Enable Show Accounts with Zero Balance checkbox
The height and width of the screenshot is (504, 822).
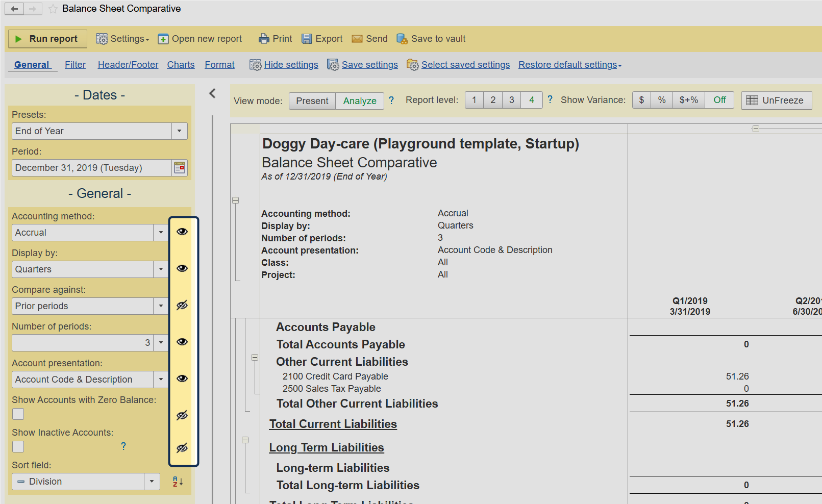18,414
